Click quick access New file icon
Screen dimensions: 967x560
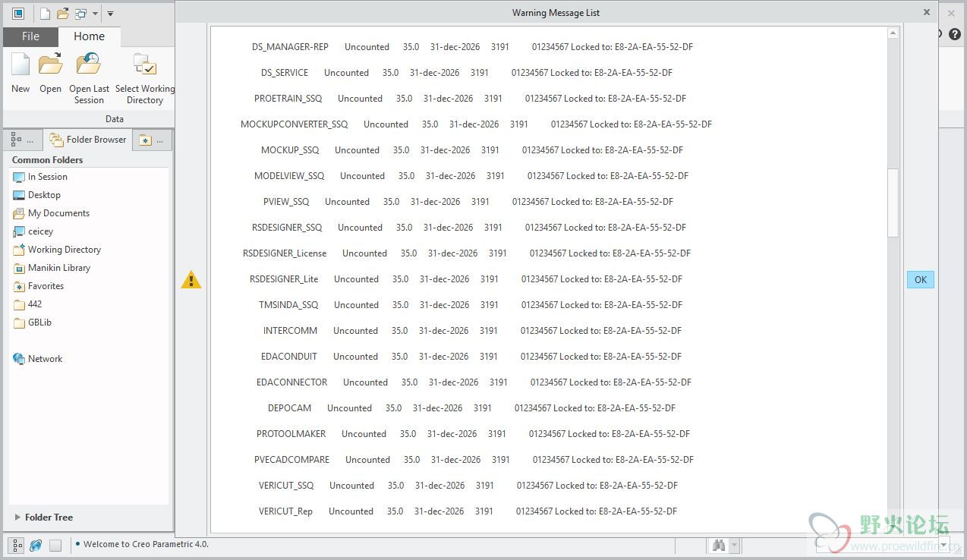click(45, 13)
